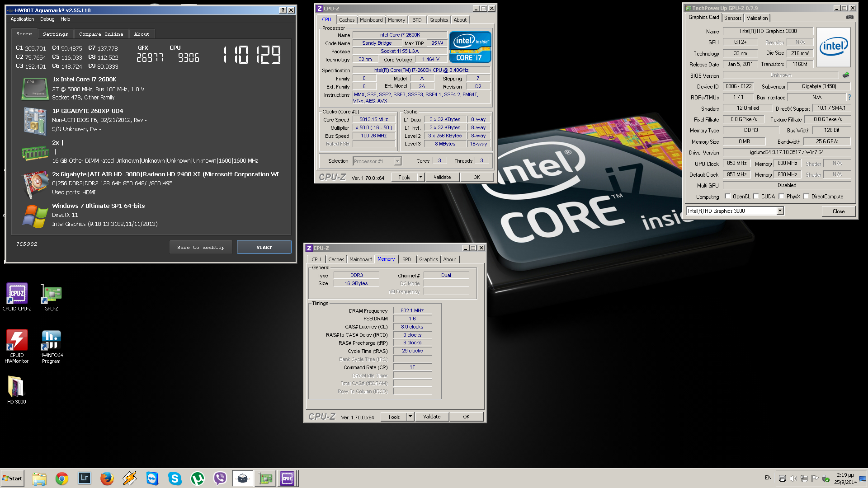Open Windows Explorer from the taskbar

(39, 478)
